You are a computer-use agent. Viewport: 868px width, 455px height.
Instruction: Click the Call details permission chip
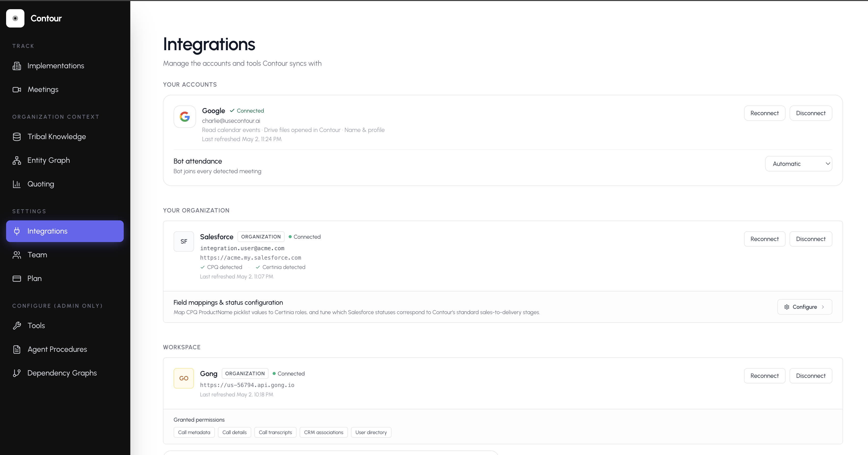[234, 432]
